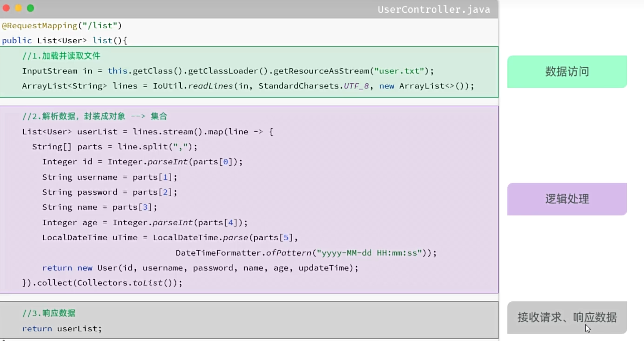Viewport: 644px width, 341px height.
Task: Click the red close window dot
Action: pyautogui.click(x=6, y=8)
